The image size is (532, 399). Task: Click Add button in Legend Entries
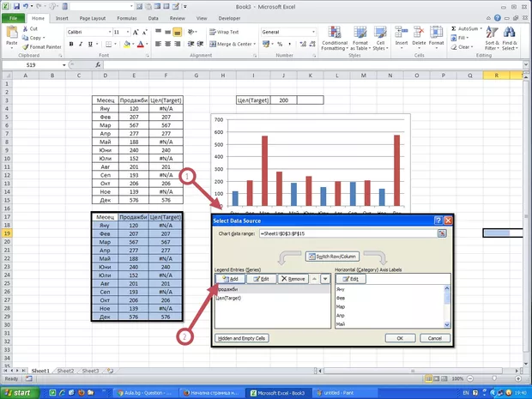230,279
